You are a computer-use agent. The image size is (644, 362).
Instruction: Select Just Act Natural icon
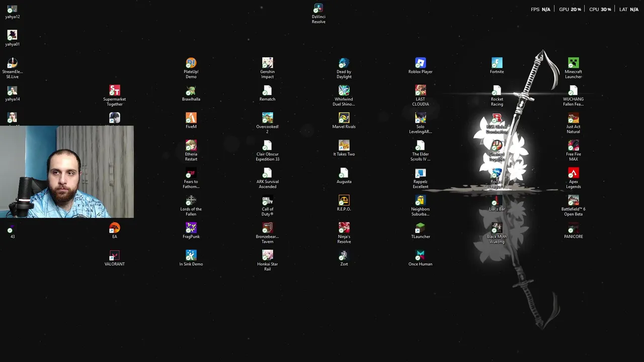tap(574, 123)
